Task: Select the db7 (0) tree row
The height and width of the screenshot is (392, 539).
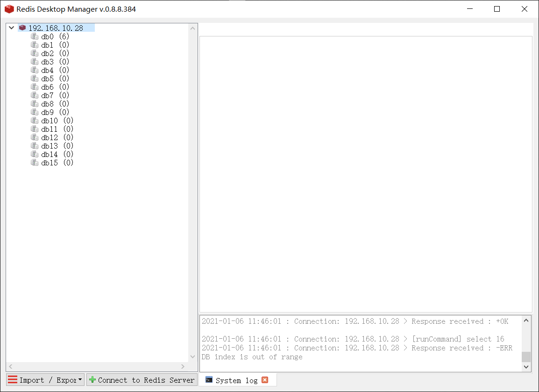Action: pyautogui.click(x=55, y=96)
